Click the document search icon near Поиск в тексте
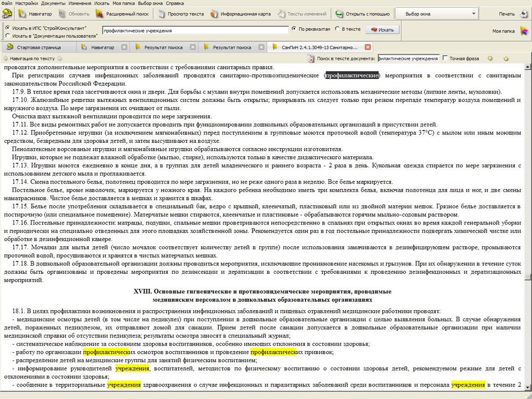The height and width of the screenshot is (399, 532). tap(311, 58)
